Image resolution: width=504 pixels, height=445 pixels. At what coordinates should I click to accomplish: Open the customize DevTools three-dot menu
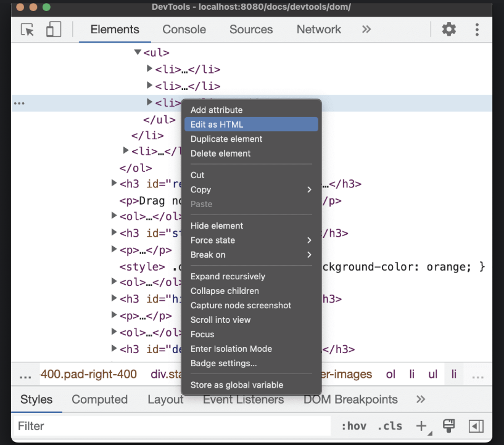click(x=477, y=29)
